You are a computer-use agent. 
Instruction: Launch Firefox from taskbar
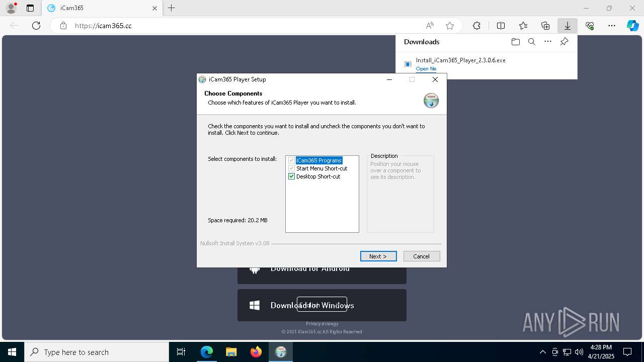coord(256,352)
